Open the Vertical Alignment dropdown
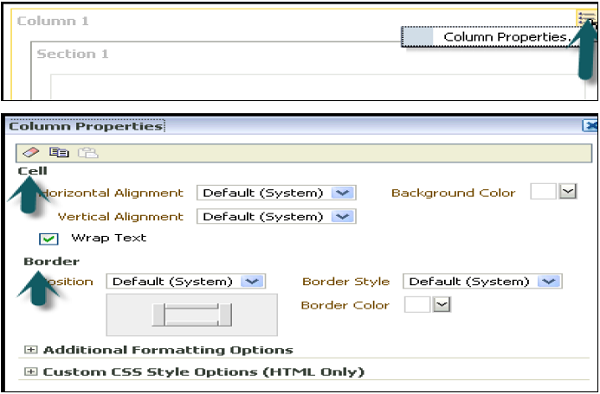600x394 pixels. [276, 217]
